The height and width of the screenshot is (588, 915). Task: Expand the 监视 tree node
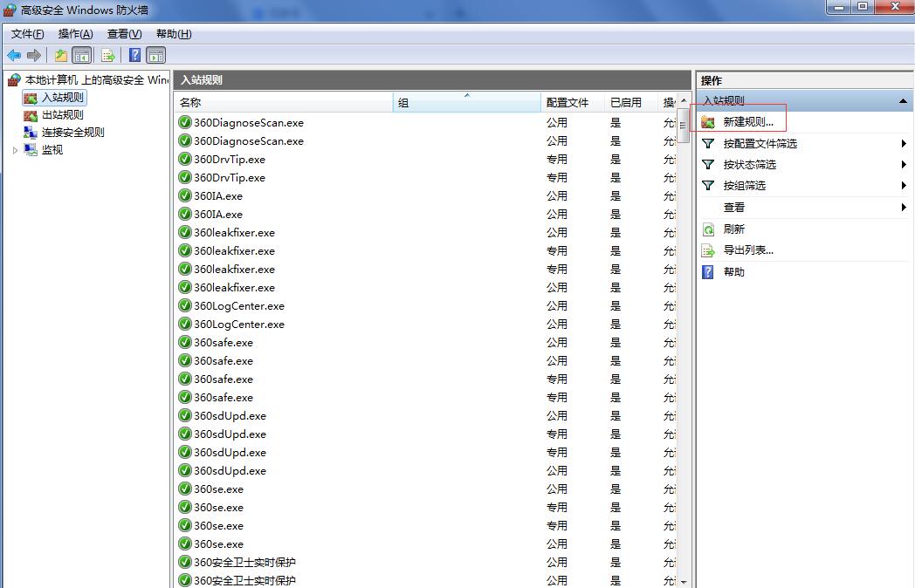[15, 150]
